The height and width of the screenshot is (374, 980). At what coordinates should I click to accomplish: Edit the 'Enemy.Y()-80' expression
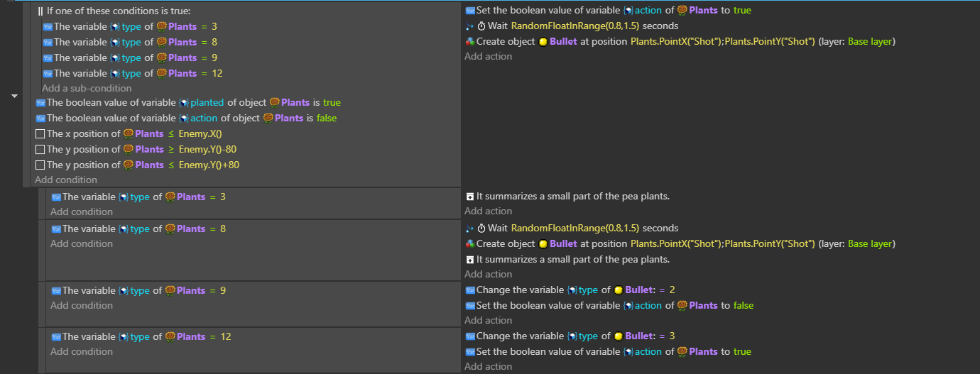tap(209, 150)
